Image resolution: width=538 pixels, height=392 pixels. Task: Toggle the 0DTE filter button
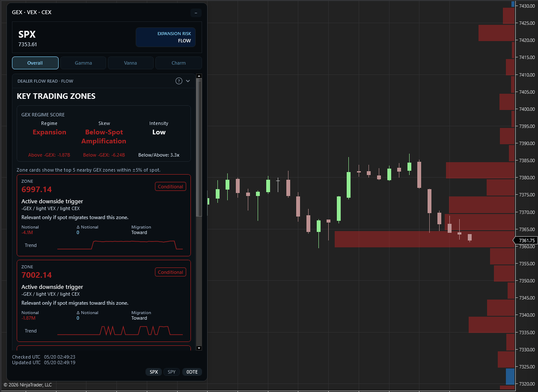[x=192, y=372]
